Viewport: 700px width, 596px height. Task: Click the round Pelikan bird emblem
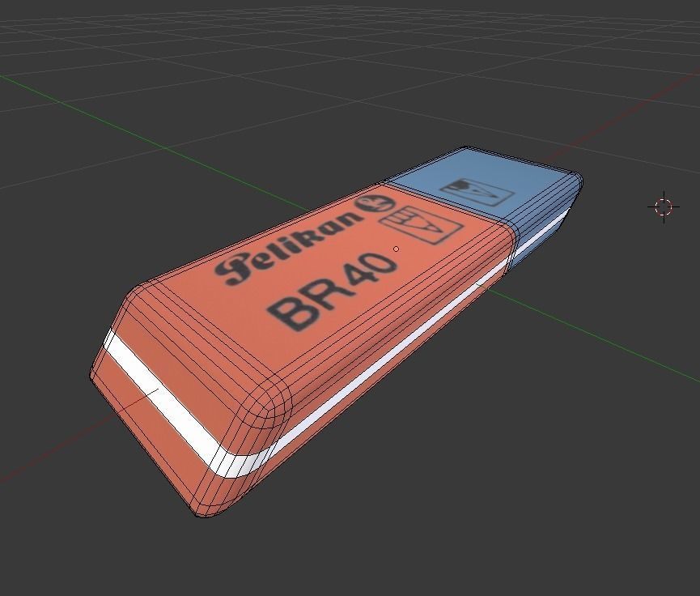point(375,204)
